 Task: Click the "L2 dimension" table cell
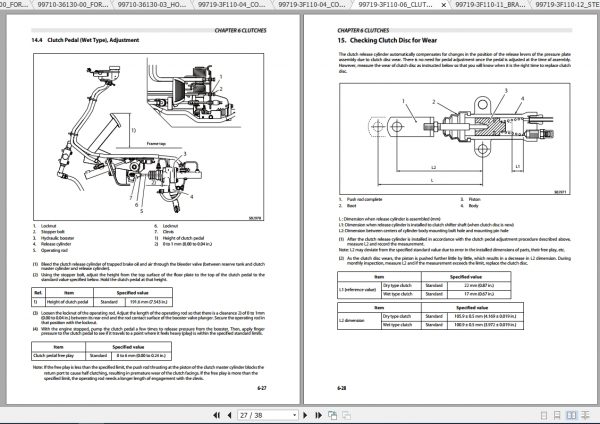(359, 321)
